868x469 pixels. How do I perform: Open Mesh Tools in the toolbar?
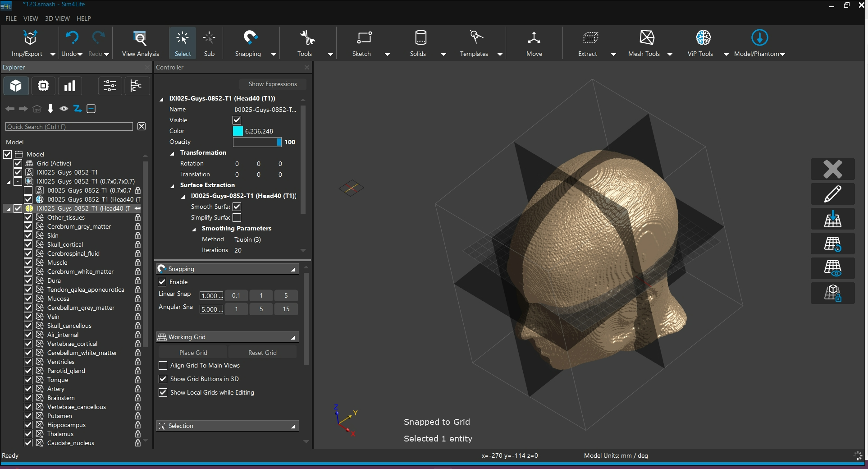tap(646, 38)
